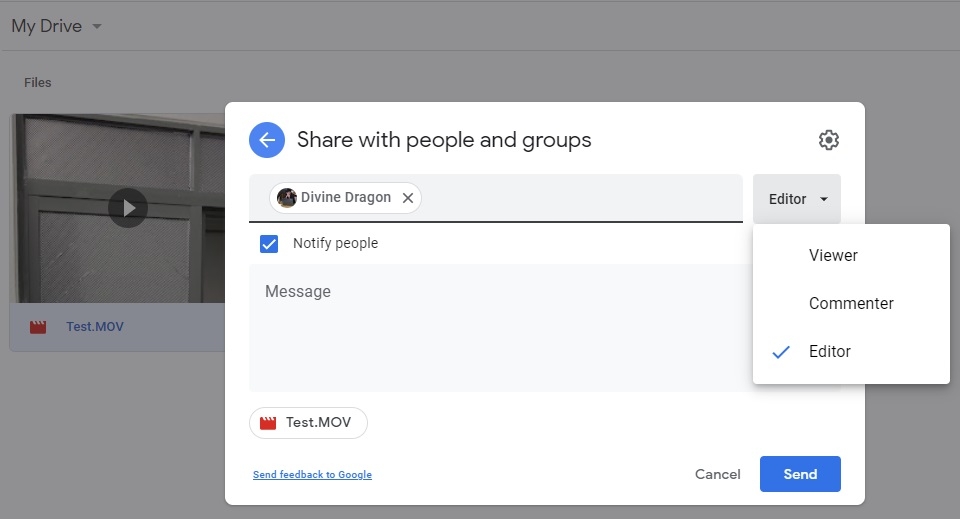Click the Divine Dragon name text
960x519 pixels.
pos(345,197)
